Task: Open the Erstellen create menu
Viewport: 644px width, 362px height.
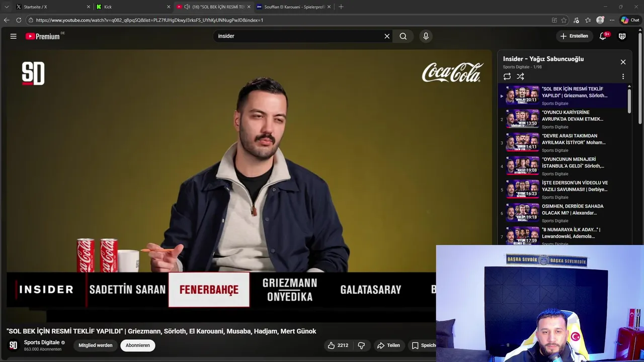Action: pos(574,36)
